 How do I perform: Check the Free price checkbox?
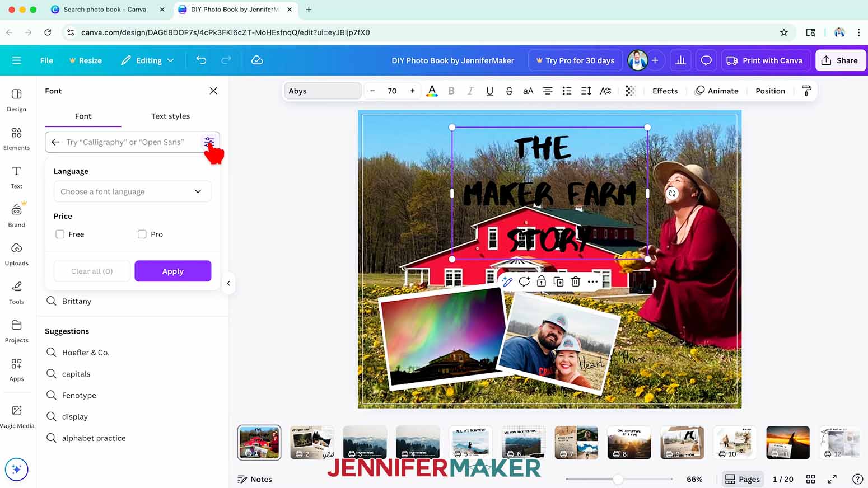coord(60,234)
